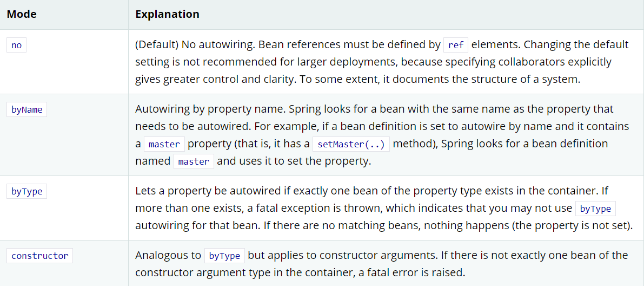The image size is (644, 286).
Task: Click "byType" code after "may not use"
Action: click(x=595, y=209)
